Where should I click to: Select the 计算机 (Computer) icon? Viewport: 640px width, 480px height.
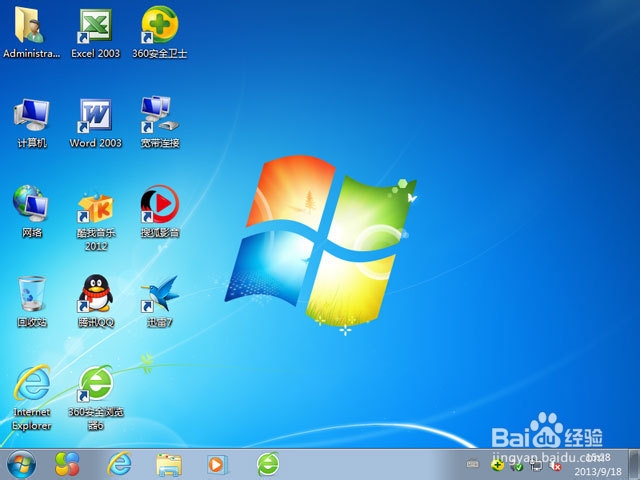31,122
